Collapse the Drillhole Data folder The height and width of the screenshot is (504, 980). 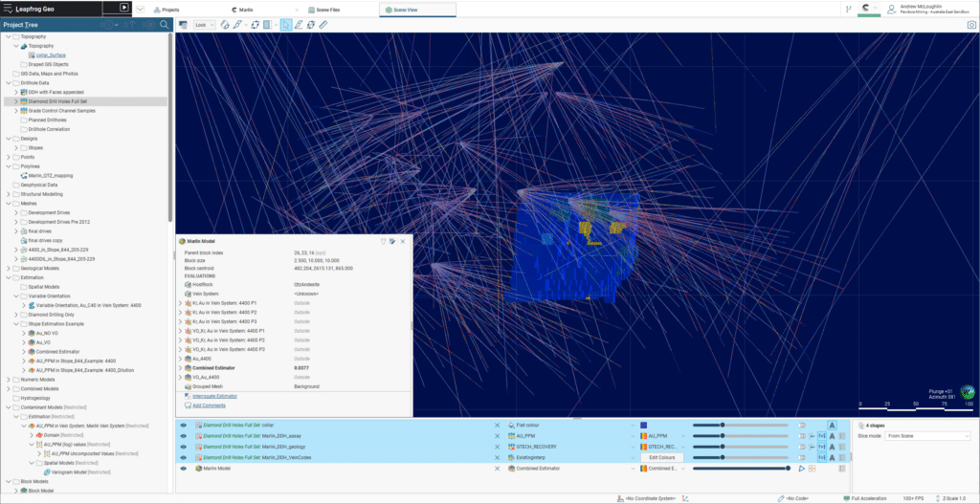click(8, 83)
